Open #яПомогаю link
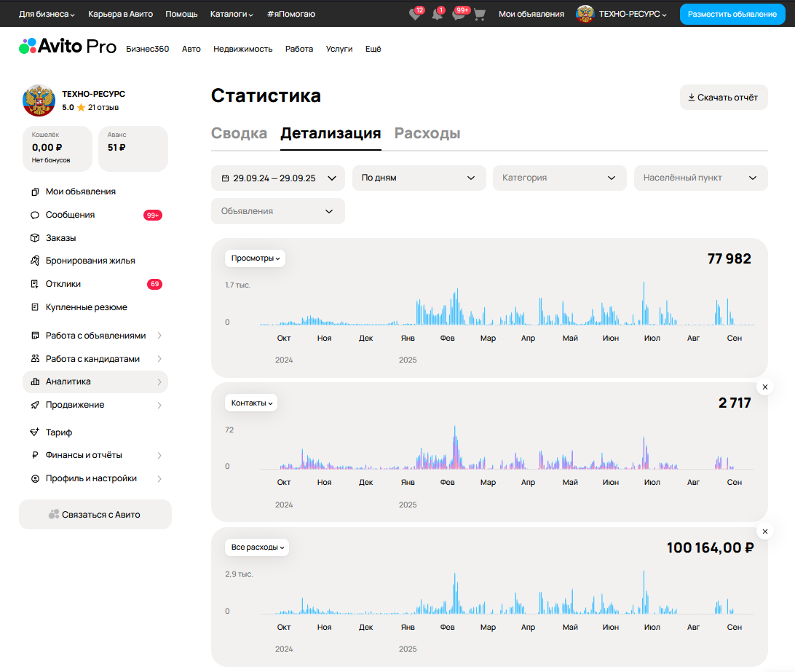Viewport: 795px width, 672px height. [x=291, y=15]
